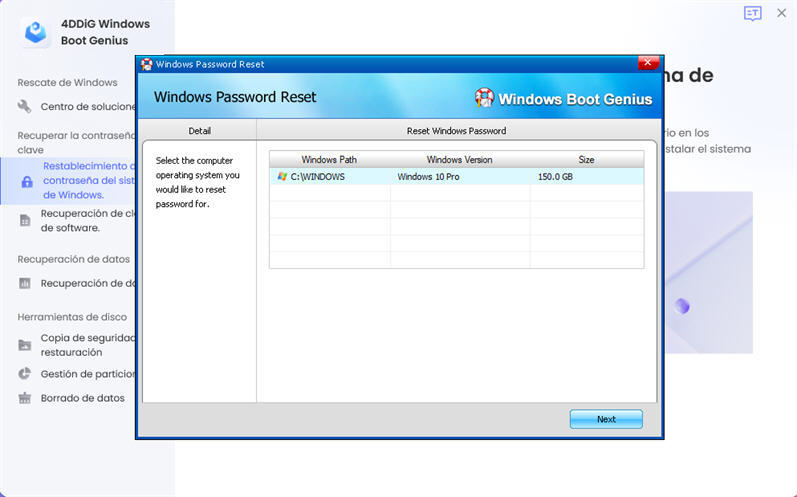
Task: Click the data recovery chart icon
Action: [25, 283]
